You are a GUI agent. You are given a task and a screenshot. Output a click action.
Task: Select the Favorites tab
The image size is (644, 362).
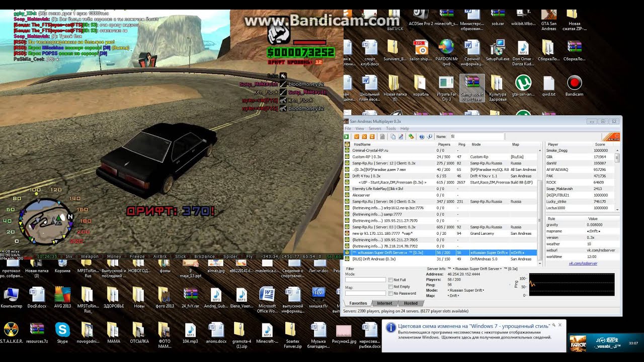tap(358, 303)
